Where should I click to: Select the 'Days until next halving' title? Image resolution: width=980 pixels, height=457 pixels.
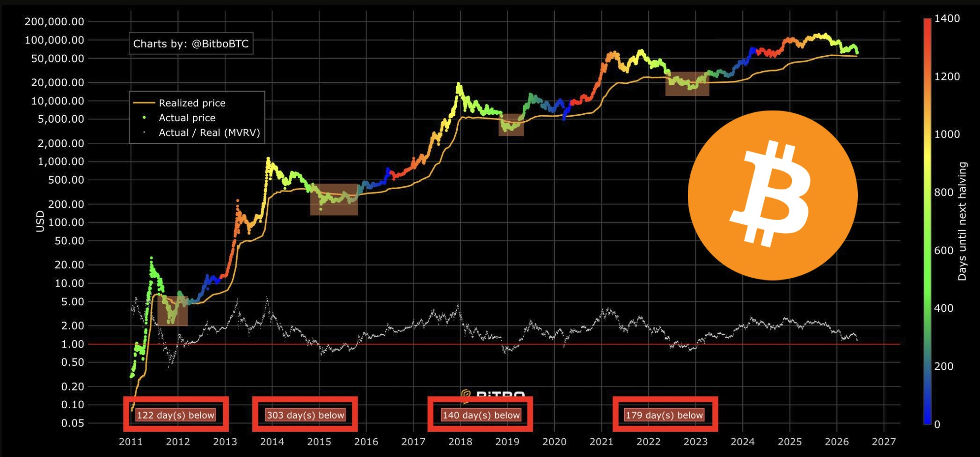pos(962,221)
